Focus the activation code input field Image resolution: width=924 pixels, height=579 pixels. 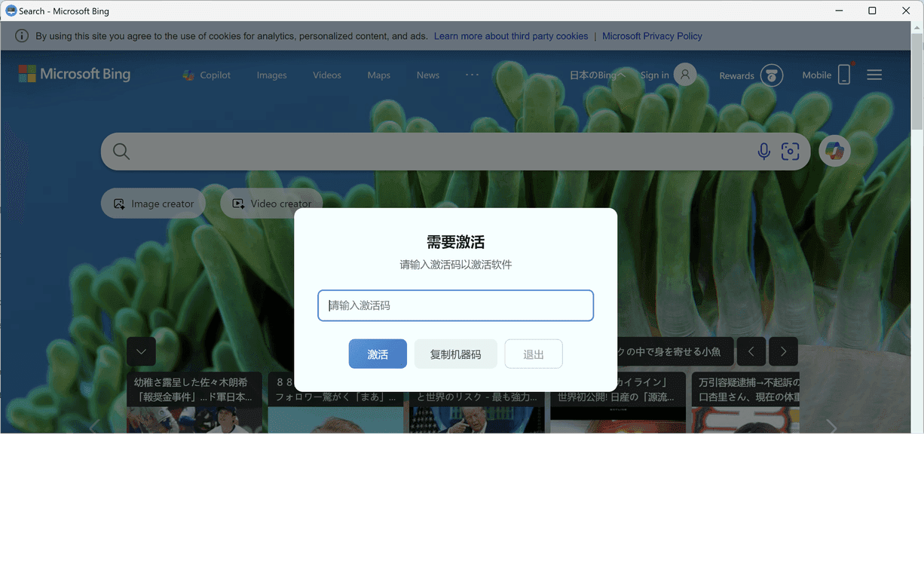point(455,305)
